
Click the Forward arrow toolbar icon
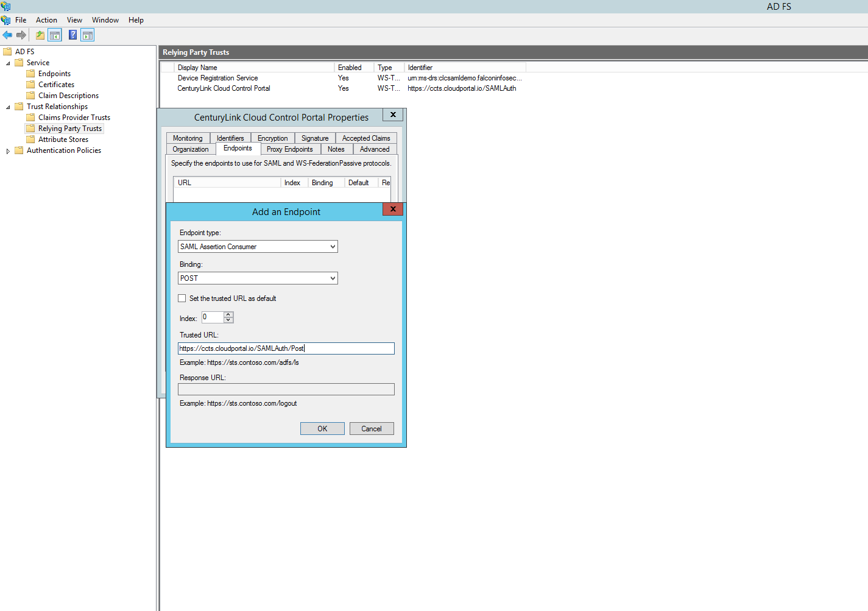[21, 35]
